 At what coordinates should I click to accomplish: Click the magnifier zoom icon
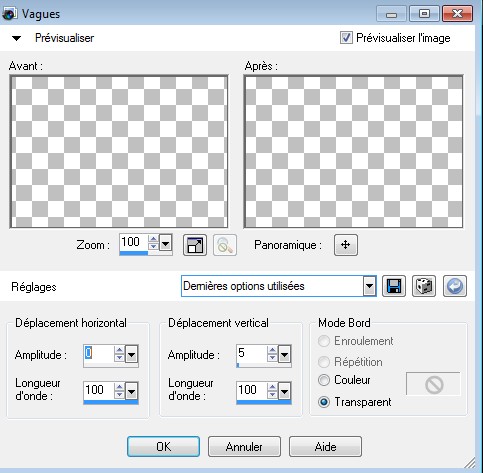tap(225, 245)
